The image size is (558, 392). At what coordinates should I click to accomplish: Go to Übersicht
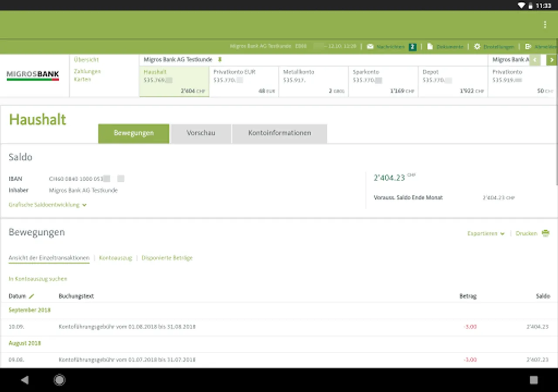(x=86, y=60)
